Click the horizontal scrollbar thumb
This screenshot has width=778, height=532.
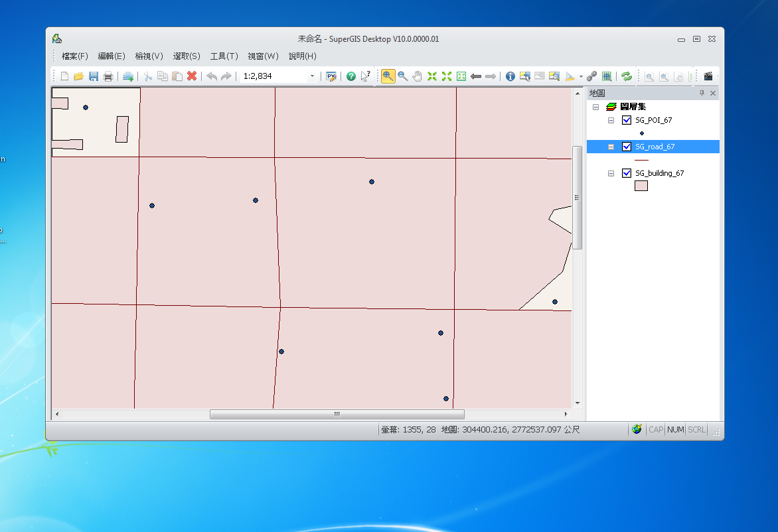point(337,414)
